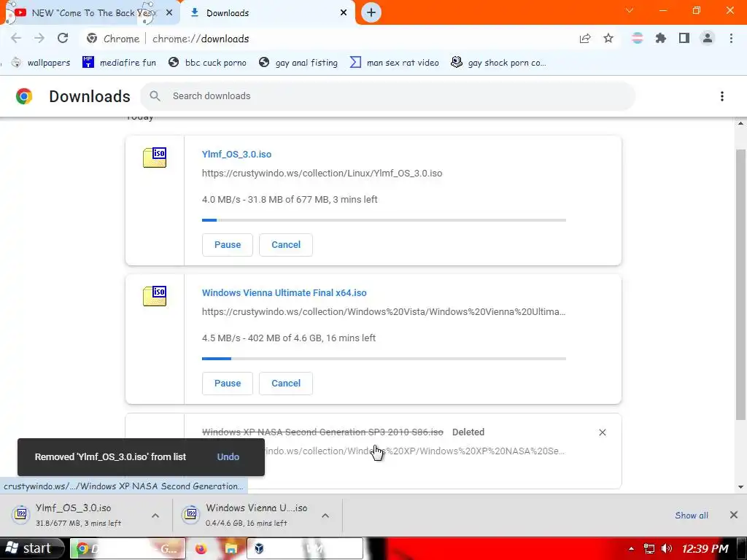Expand options arrow for Windows Vienna shelf item
Viewport: 747px width, 560px height.
[325, 516]
